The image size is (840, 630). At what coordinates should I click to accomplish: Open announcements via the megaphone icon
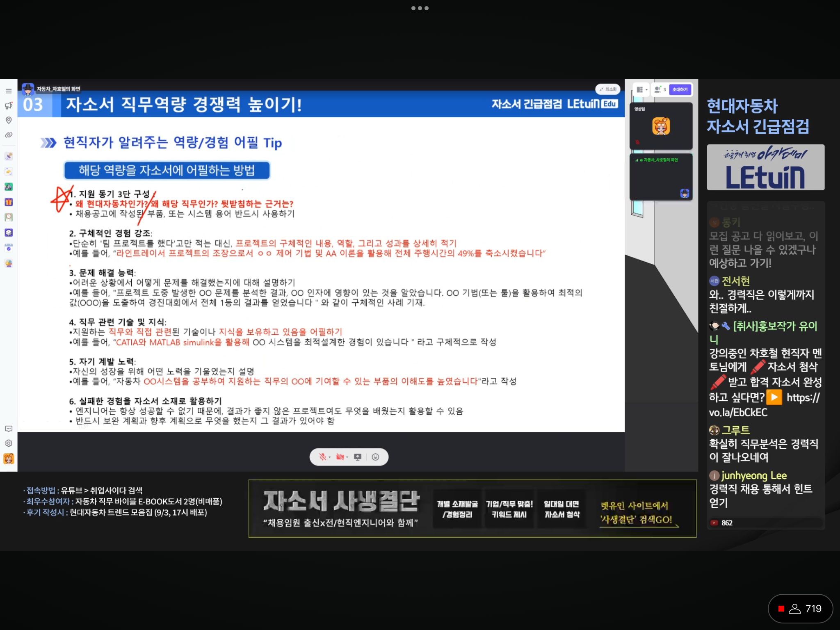pyautogui.click(x=9, y=105)
